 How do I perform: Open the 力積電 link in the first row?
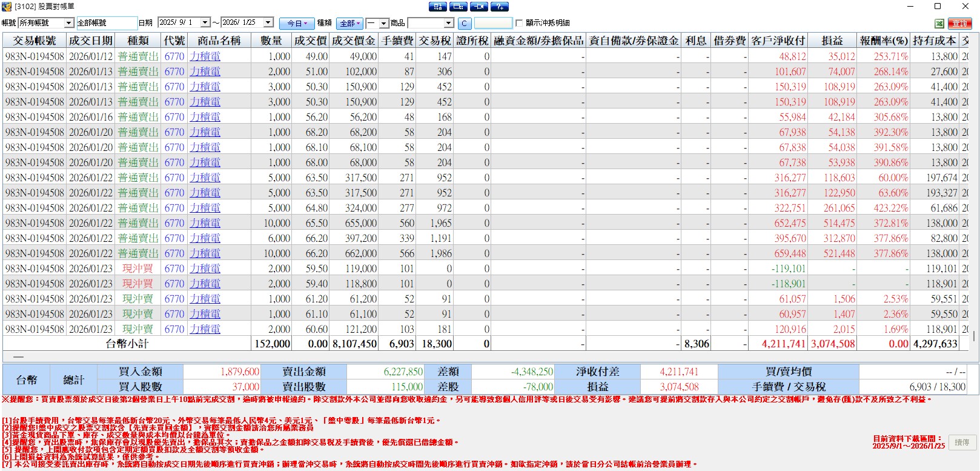click(205, 56)
